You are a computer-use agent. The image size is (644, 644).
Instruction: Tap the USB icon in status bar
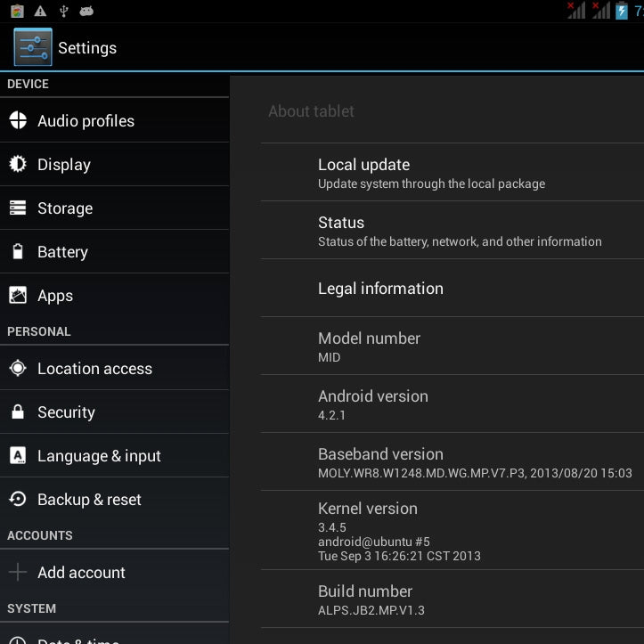[63, 11]
